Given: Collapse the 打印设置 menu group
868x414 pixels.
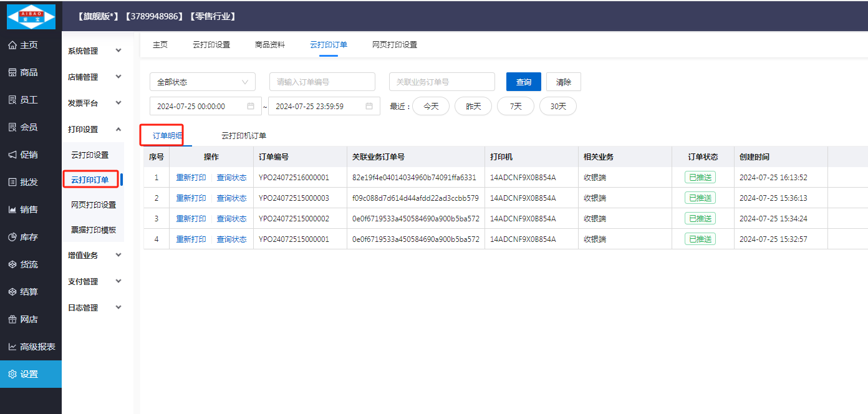Looking at the screenshot, I should [94, 130].
